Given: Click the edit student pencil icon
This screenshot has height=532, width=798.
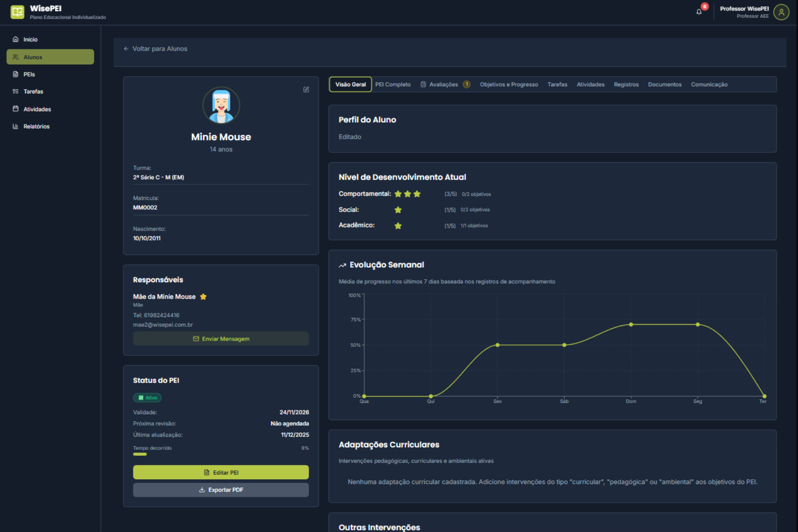Looking at the screenshot, I should 306,89.
